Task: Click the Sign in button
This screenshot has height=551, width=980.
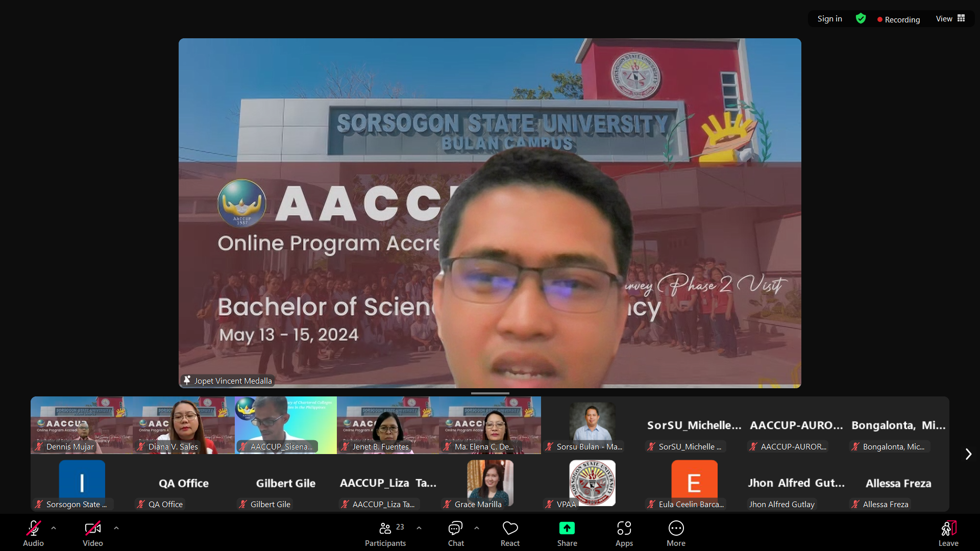Action: point(829,19)
